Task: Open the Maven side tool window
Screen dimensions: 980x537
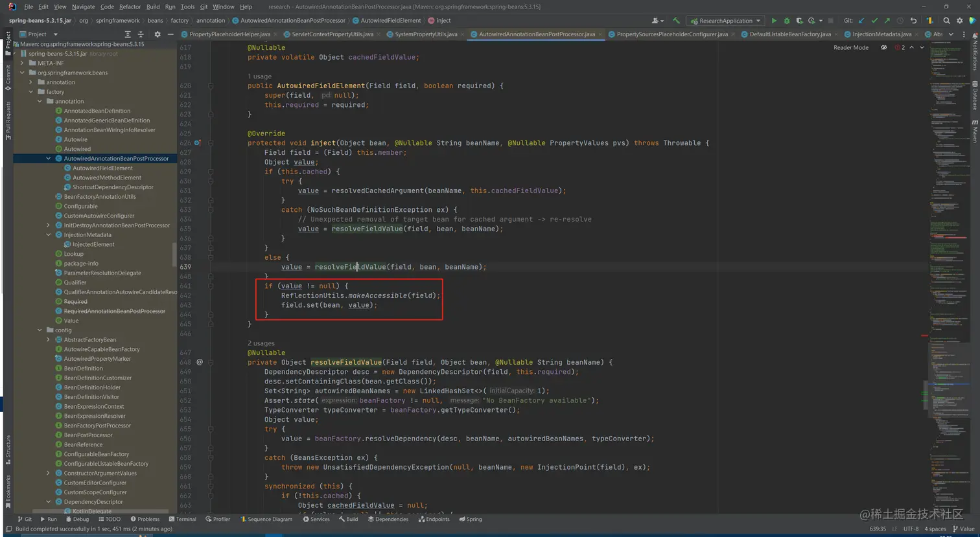Action: click(975, 131)
